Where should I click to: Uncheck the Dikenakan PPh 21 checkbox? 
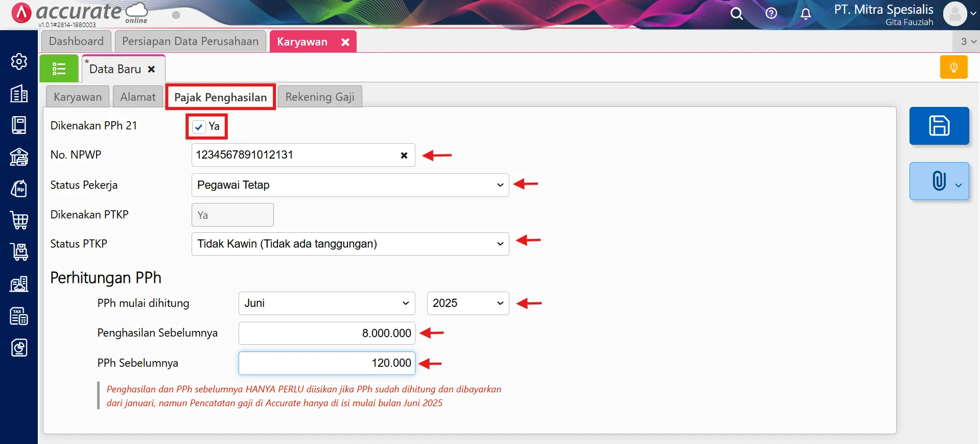[199, 127]
